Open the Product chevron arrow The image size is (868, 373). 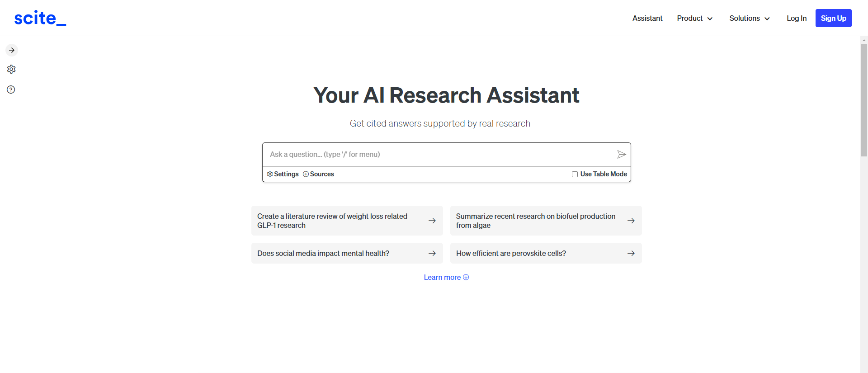click(709, 19)
